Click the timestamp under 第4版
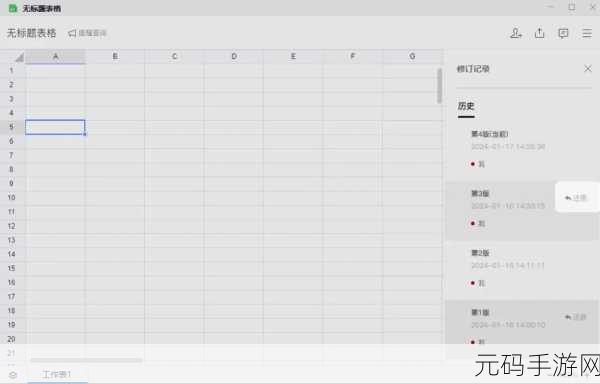Screen dimensions: 600x384 click(x=508, y=147)
